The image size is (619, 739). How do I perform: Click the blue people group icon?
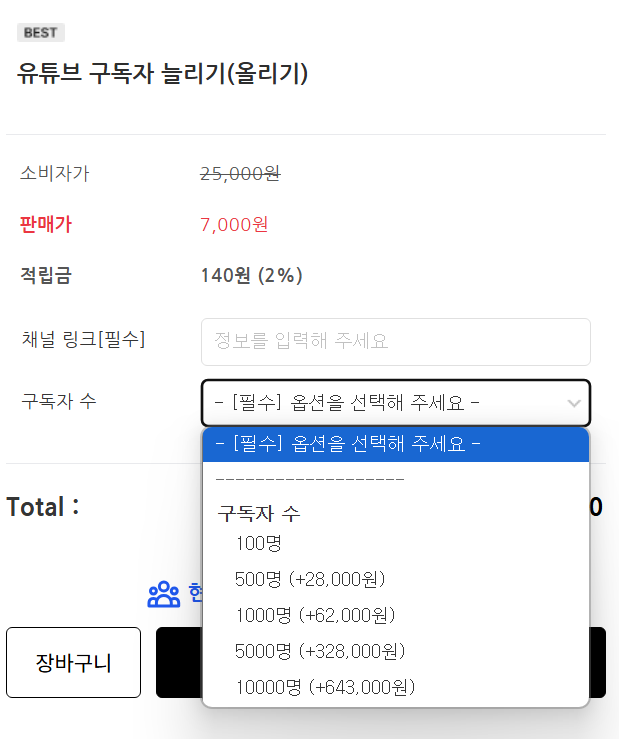[163, 594]
